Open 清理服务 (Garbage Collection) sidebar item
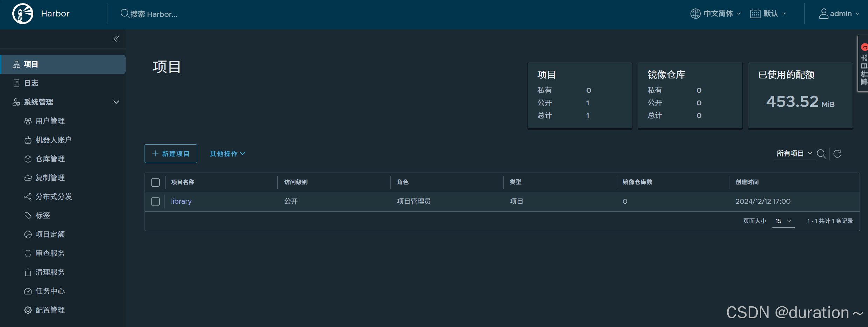868x327 pixels. pyautogui.click(x=50, y=272)
